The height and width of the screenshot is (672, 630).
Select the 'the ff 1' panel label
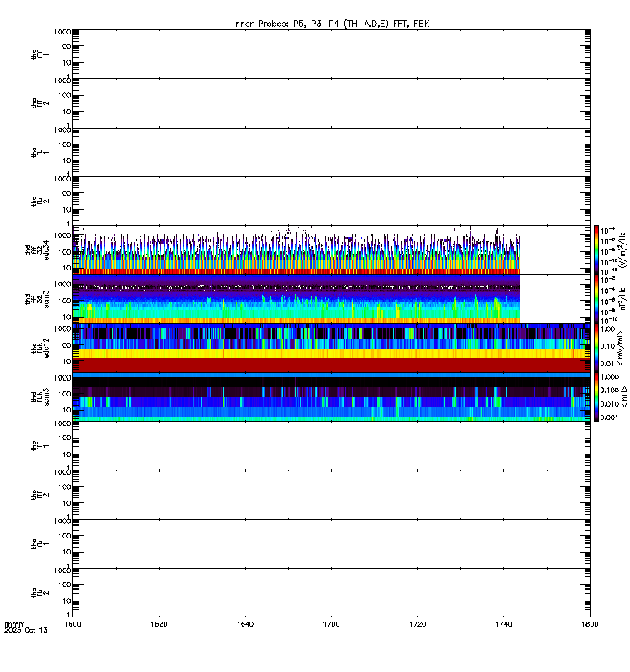click(x=39, y=446)
